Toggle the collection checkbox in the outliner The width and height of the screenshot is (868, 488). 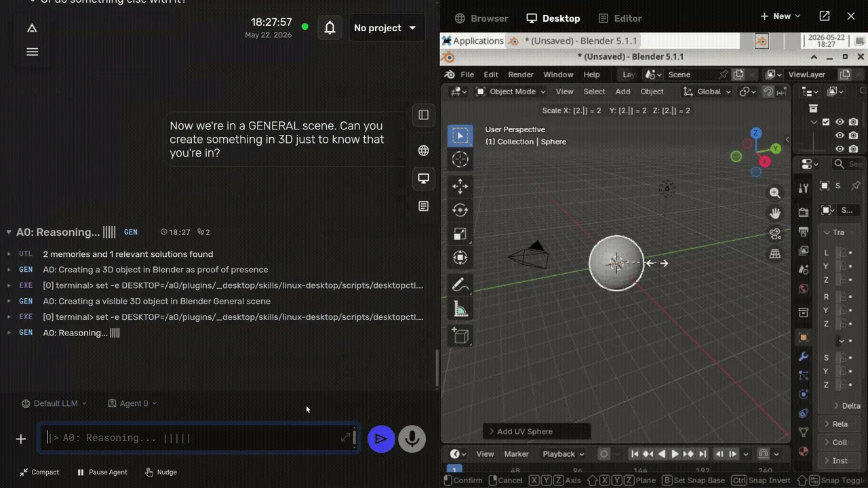point(826,122)
